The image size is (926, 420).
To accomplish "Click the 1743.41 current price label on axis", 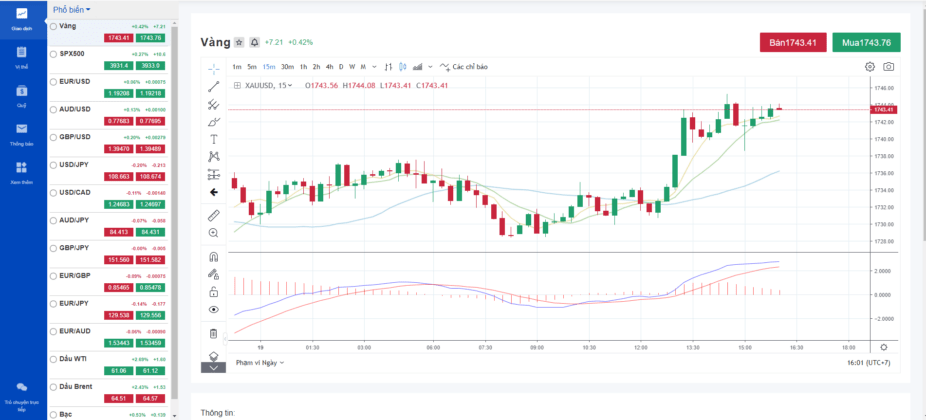I will [883, 109].
